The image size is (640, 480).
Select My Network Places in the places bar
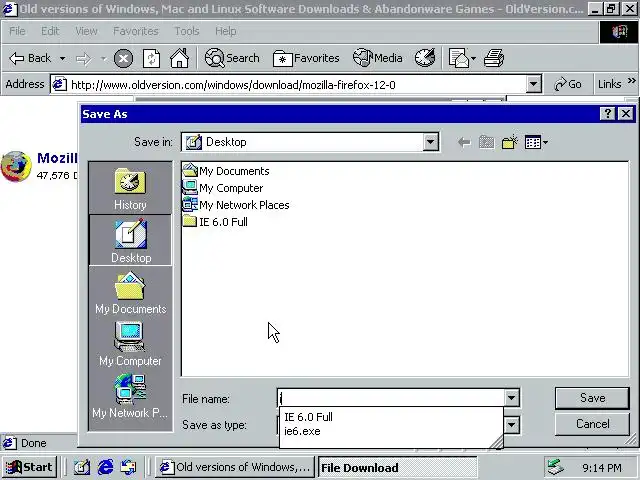tap(130, 396)
